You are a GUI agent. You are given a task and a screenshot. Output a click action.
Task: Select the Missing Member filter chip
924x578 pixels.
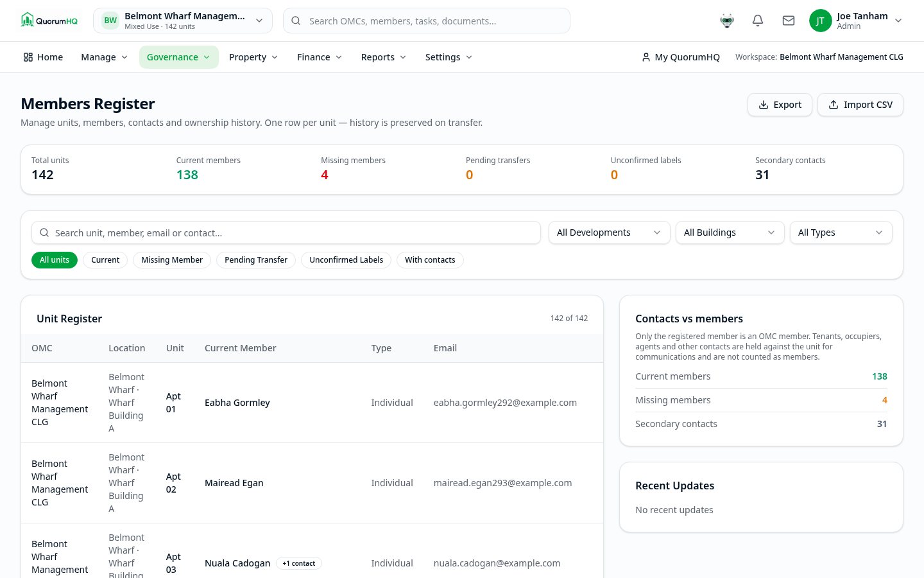coord(172,260)
